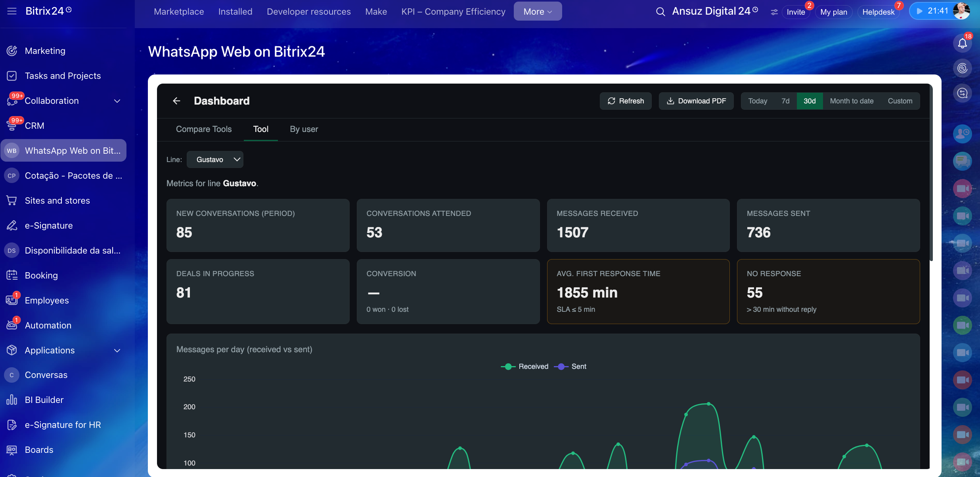The width and height of the screenshot is (980, 477).
Task: Click the Ansuz Digital 24 account name
Action: [x=712, y=11]
